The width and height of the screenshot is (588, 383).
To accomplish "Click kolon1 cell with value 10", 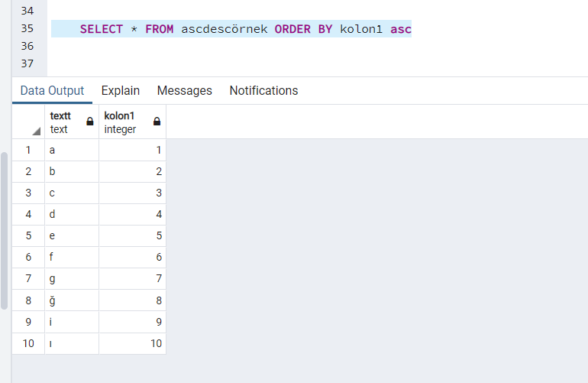I will (x=132, y=343).
